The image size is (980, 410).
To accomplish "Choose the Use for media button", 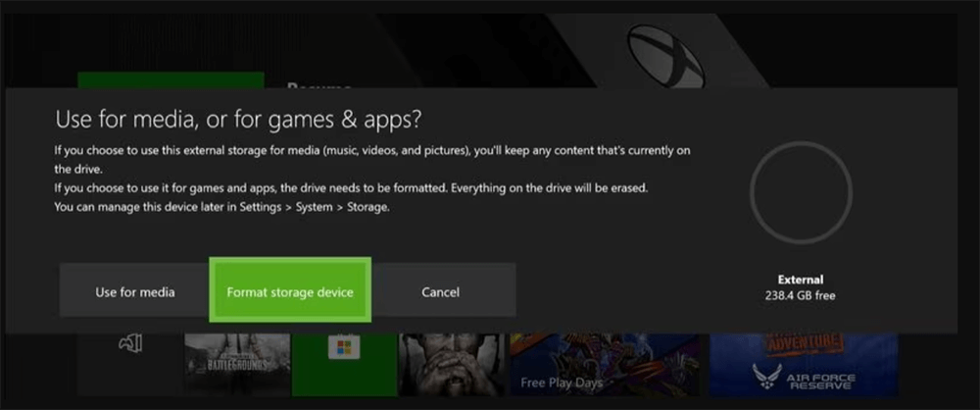I will (134, 291).
